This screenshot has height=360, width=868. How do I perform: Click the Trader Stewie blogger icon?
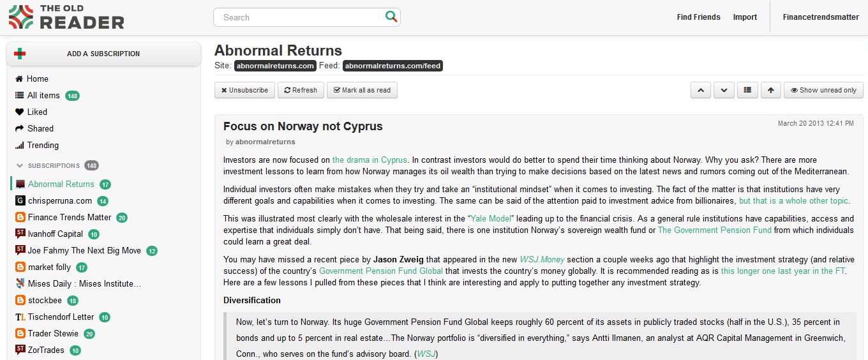[20, 333]
